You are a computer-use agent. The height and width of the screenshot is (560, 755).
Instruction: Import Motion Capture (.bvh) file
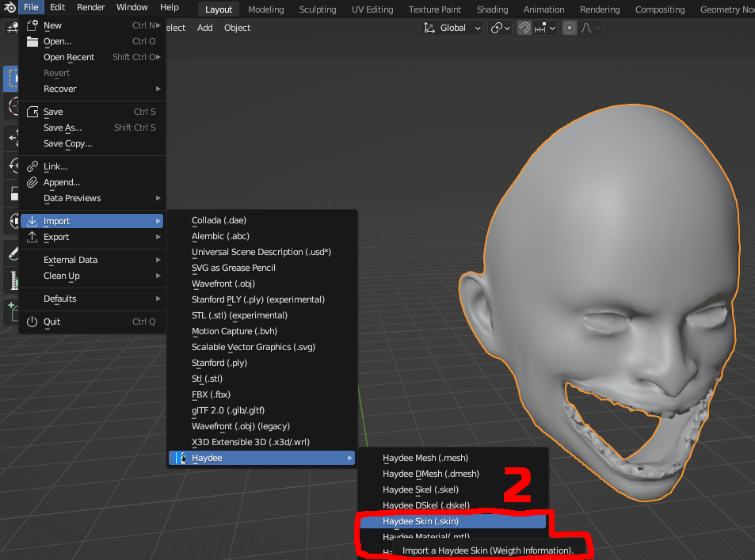[262, 331]
